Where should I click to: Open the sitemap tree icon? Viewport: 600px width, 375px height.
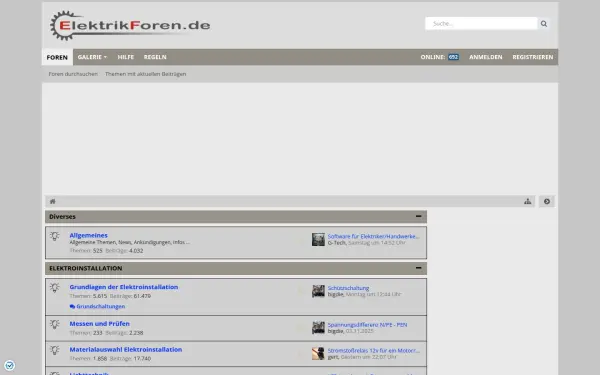click(x=528, y=201)
